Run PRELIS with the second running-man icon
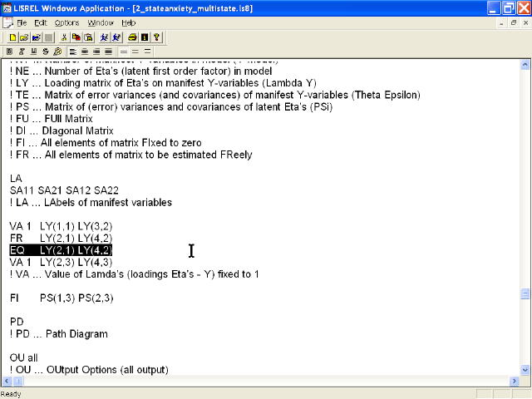The image size is (532, 399). (x=116, y=37)
